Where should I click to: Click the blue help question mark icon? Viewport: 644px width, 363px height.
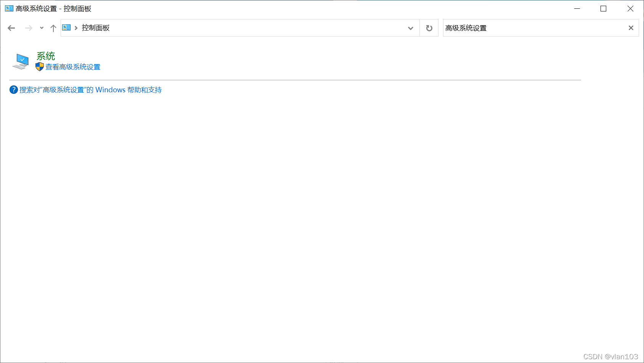click(13, 90)
